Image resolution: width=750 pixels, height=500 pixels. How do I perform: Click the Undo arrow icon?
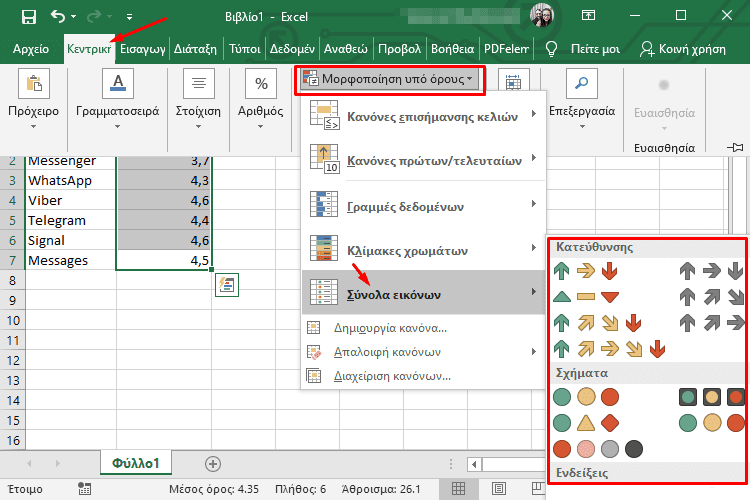(57, 17)
